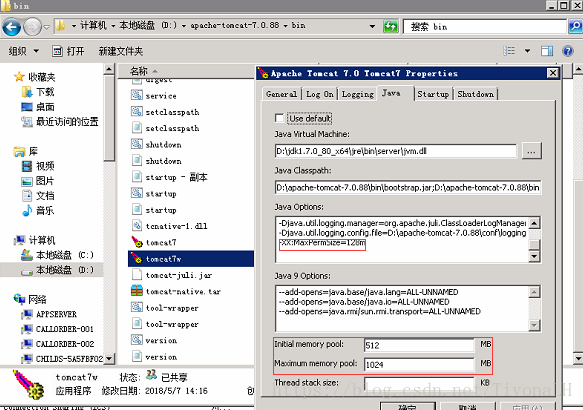
Task: Click the 打开 open toolbar button
Action: click(x=68, y=51)
